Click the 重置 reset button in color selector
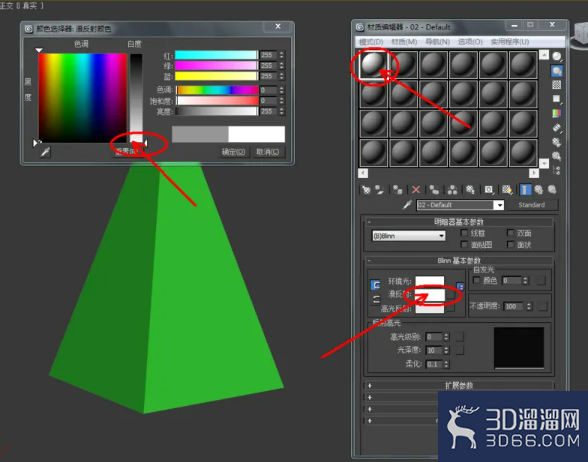Image resolution: width=588 pixels, height=462 pixels. pyautogui.click(x=128, y=152)
